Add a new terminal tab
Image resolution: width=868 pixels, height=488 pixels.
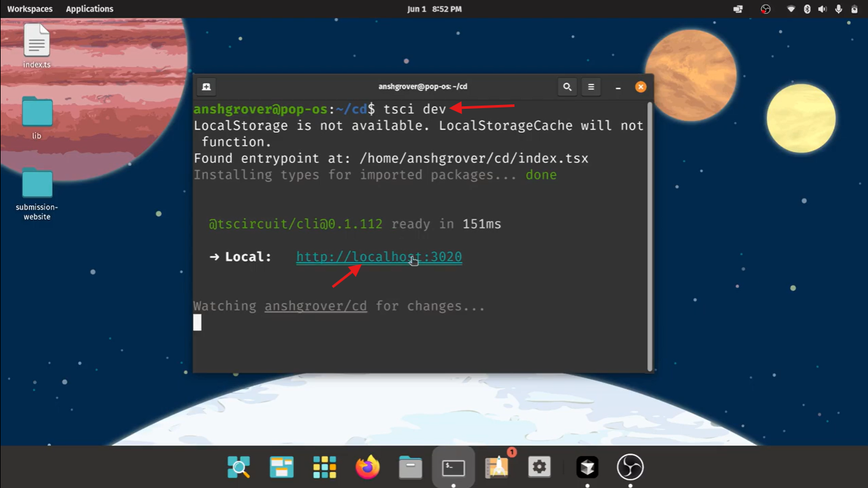(206, 87)
